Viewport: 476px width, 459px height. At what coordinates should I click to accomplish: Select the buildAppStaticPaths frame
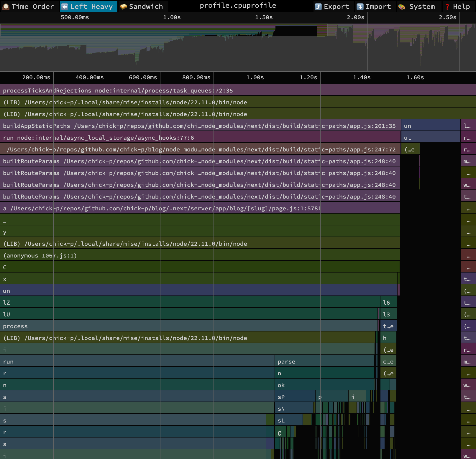coord(200,125)
